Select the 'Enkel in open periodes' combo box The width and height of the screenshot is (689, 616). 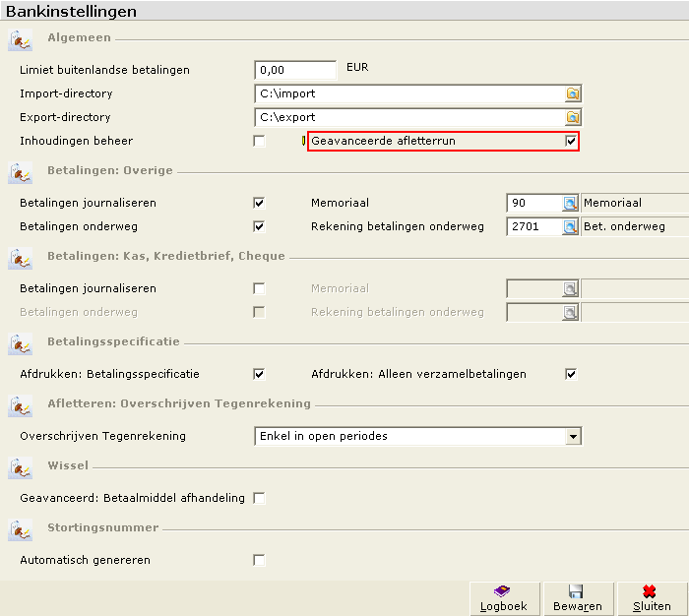(418, 436)
